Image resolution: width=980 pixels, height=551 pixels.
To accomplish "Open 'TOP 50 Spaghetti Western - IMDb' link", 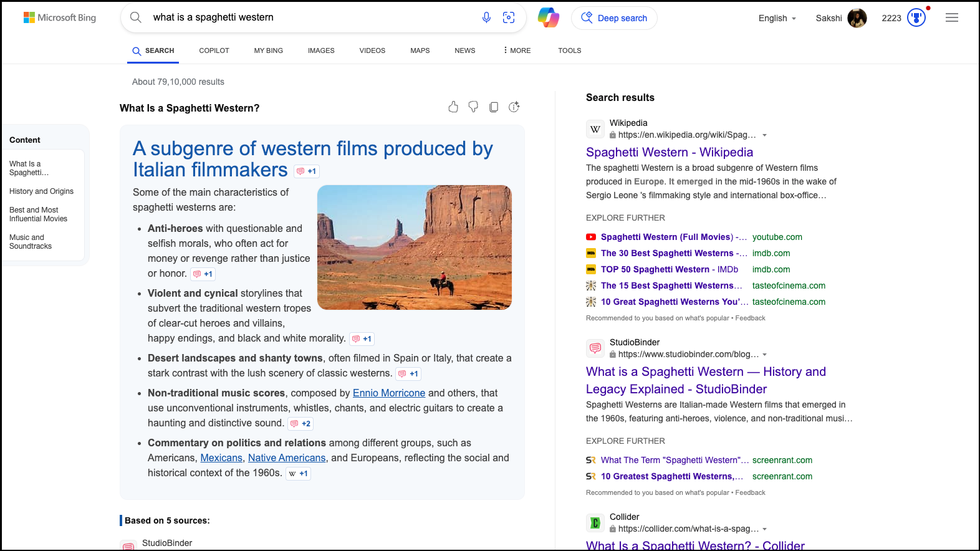I will (x=670, y=269).
